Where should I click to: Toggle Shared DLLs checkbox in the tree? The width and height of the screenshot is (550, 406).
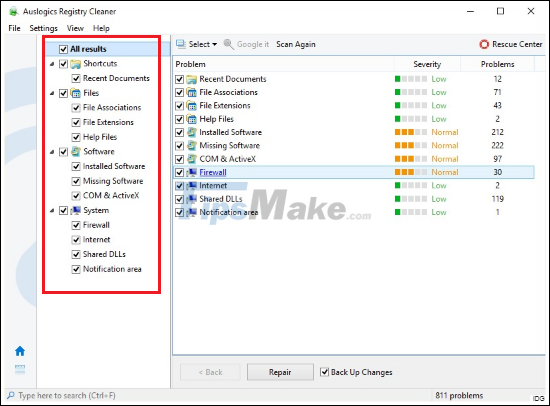[x=76, y=254]
